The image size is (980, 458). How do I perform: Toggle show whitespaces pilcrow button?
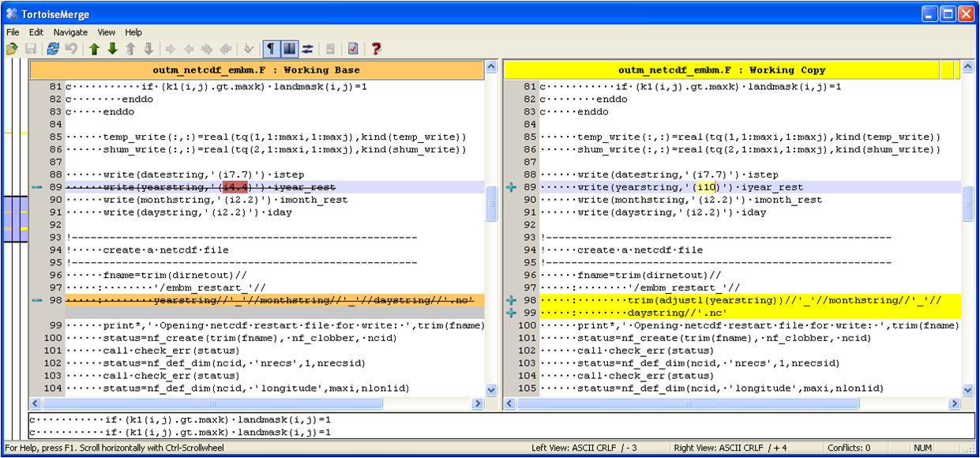(x=271, y=49)
